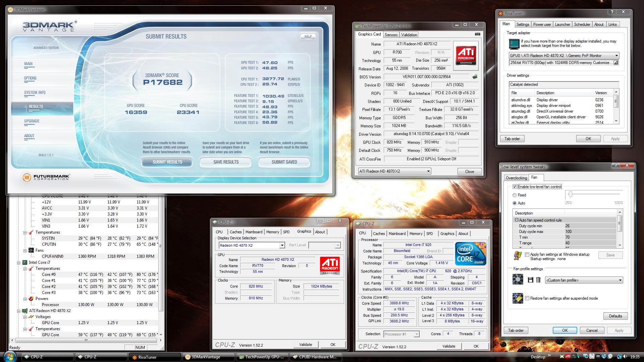Image resolution: width=644 pixels, height=362 pixels.
Task: Toggle Enable low-level fan control checkbox
Action: (515, 187)
